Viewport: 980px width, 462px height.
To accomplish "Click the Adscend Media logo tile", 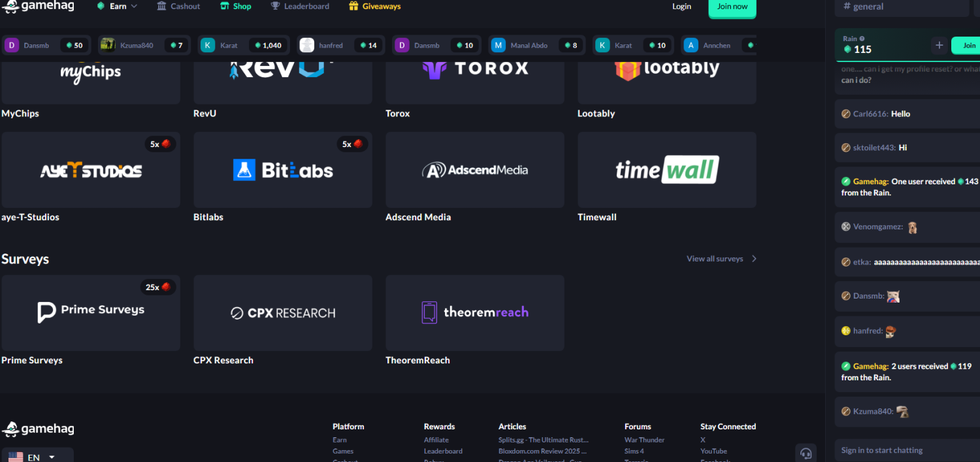I will click(474, 170).
